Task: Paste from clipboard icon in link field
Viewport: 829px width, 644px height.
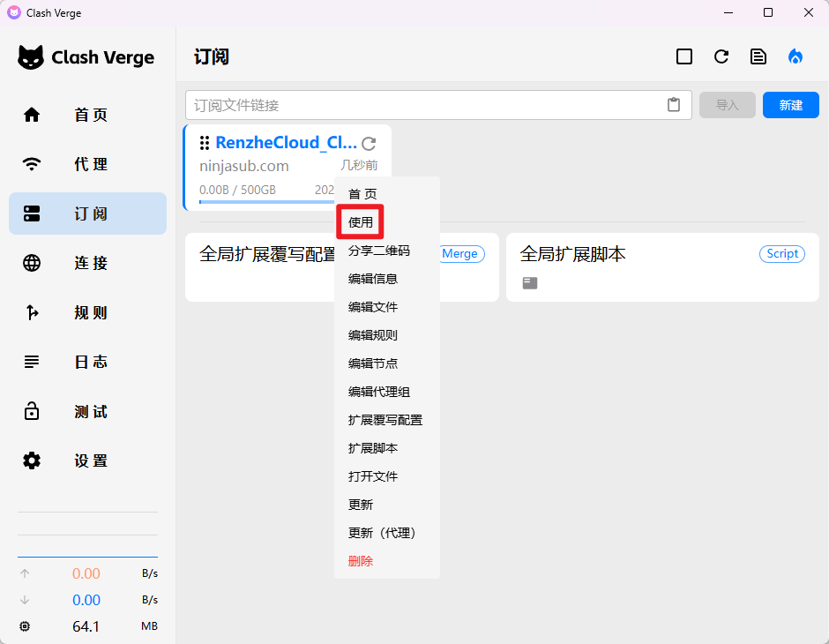Action: pyautogui.click(x=674, y=105)
